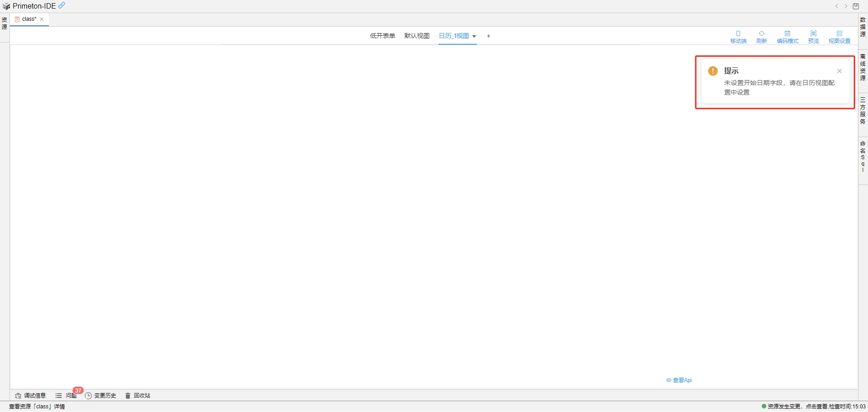
Task: Click the 刷新 refresh icon
Action: click(x=761, y=37)
